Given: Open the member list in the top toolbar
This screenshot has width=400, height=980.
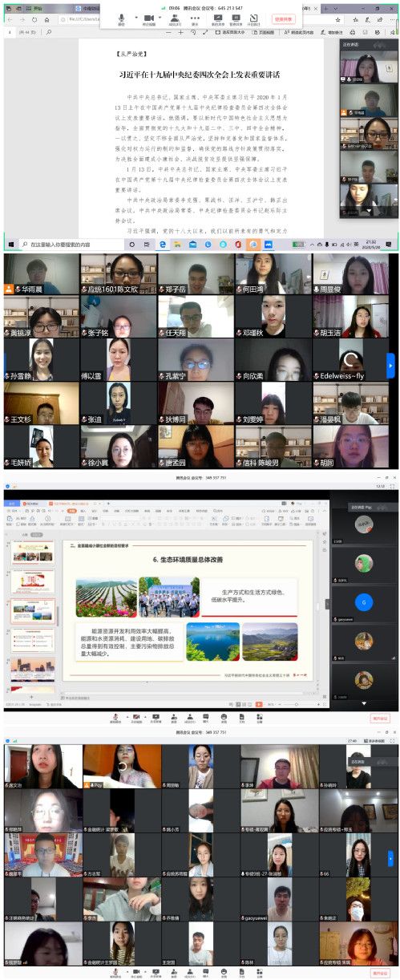Looking at the screenshot, I should (x=174, y=19).
